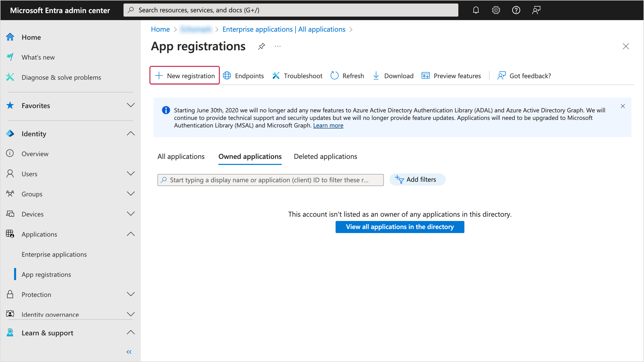Click the New registration text label
644x362 pixels.
click(x=191, y=76)
